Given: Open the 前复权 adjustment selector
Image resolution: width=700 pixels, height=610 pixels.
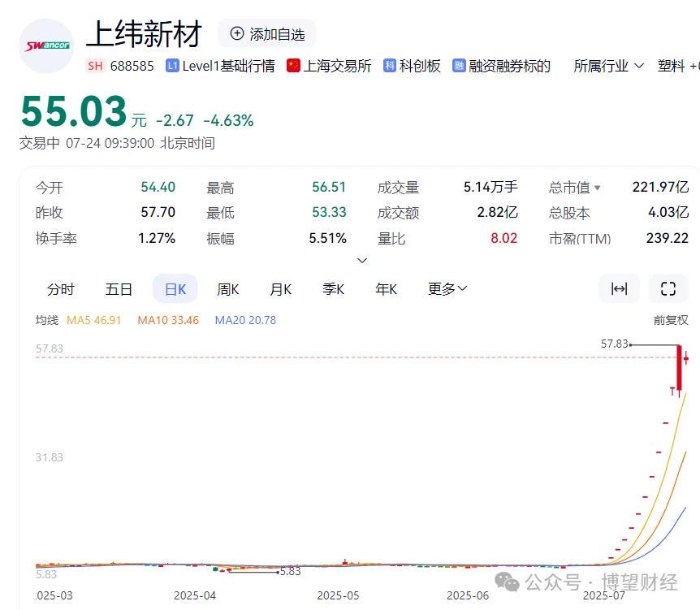Looking at the screenshot, I should [671, 320].
